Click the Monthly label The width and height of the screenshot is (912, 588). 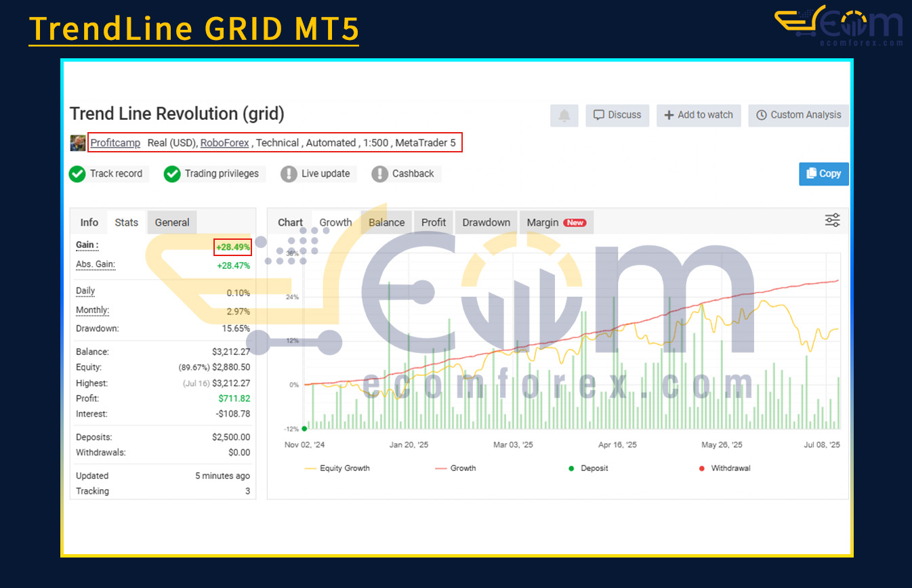pos(92,310)
